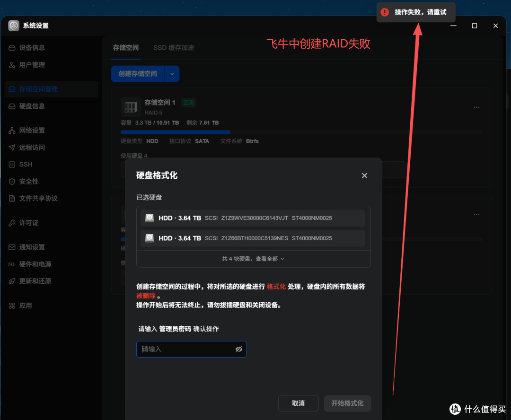Open 远程访问 in the sidebar

pyautogui.click(x=32, y=148)
